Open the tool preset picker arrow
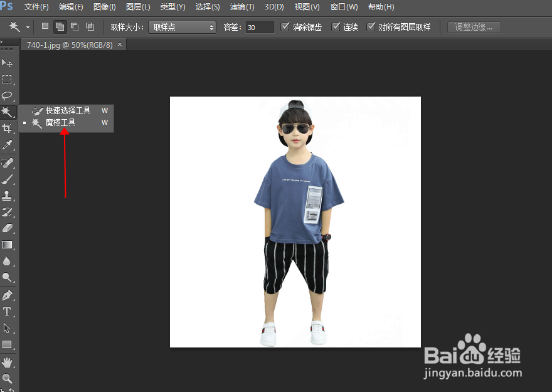Image resolution: width=552 pixels, height=392 pixels. click(28, 27)
